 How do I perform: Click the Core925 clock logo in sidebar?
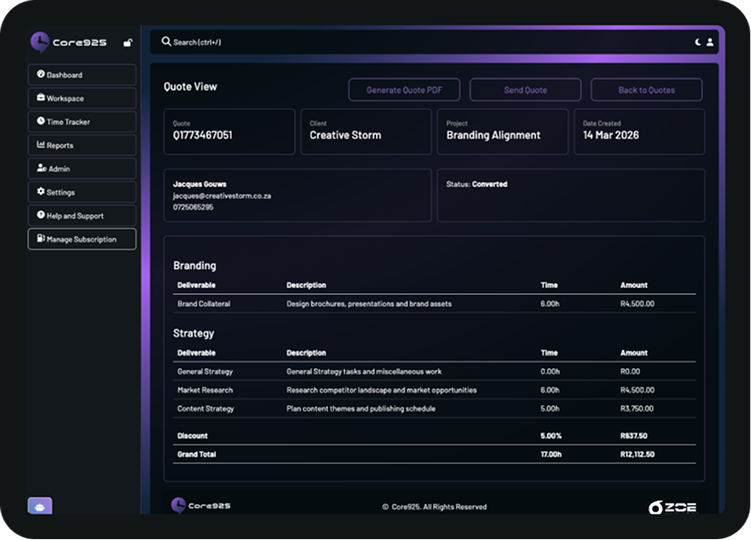40,42
